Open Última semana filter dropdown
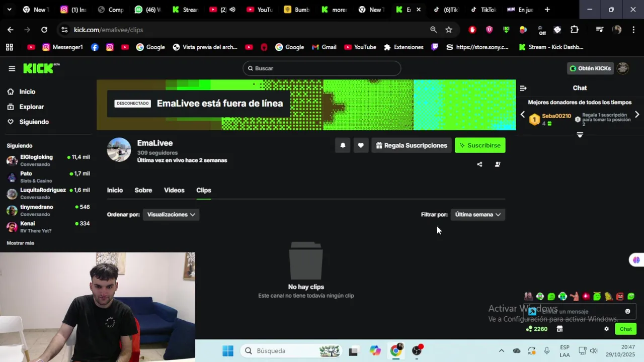This screenshot has height=362, width=644. tap(478, 214)
